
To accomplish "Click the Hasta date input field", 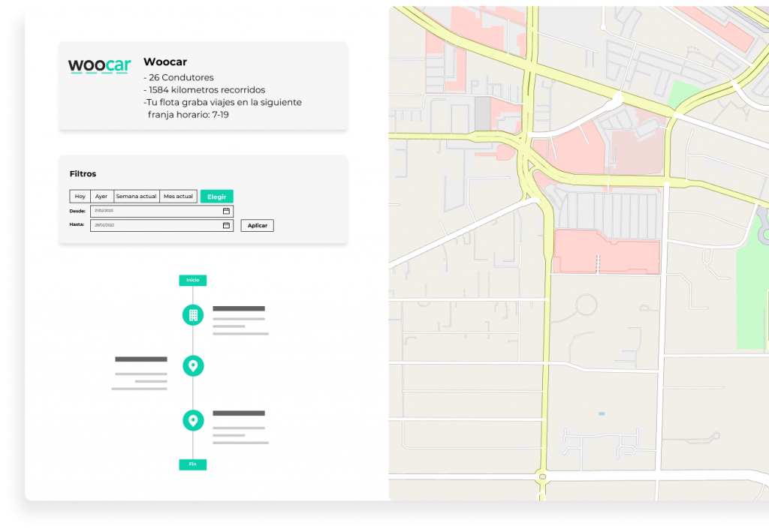I will click(x=150, y=225).
